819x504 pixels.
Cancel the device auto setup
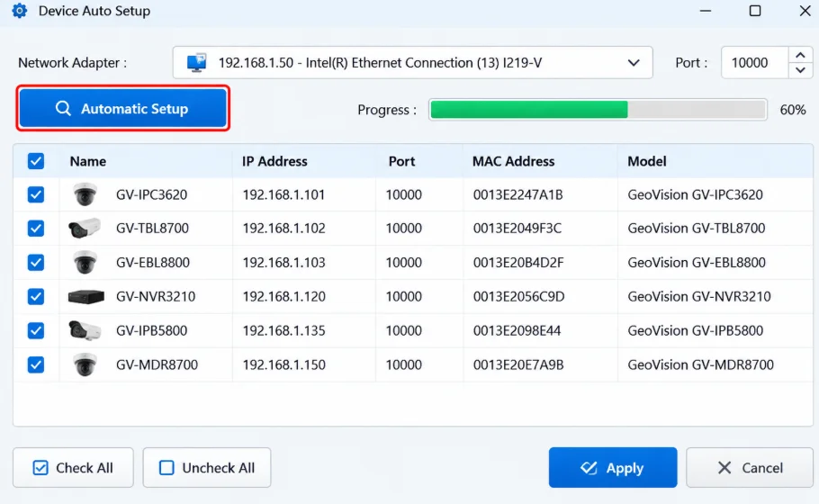[750, 467]
